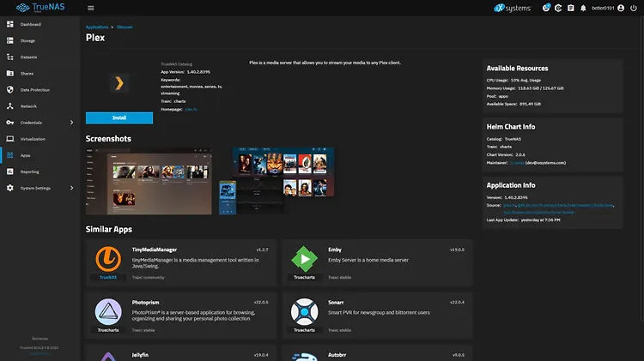The height and width of the screenshot is (361, 644).
Task: Click the power button icon
Action: (x=634, y=8)
